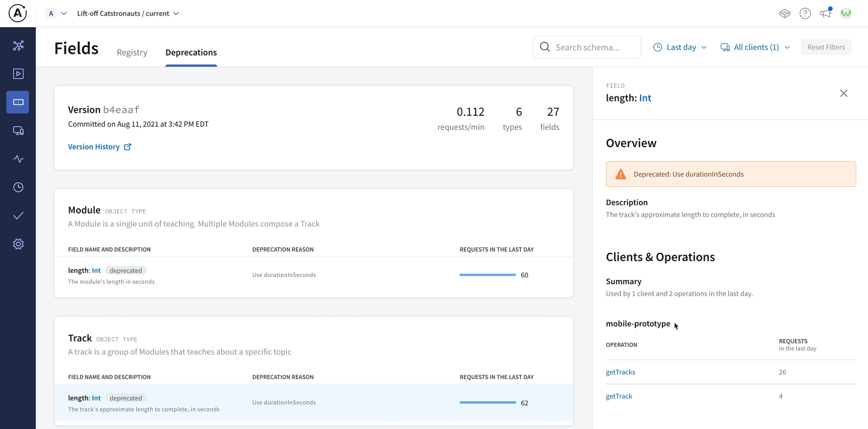Click Module length requests bar showing 60
Screen dimensions: 868x429
click(x=488, y=275)
